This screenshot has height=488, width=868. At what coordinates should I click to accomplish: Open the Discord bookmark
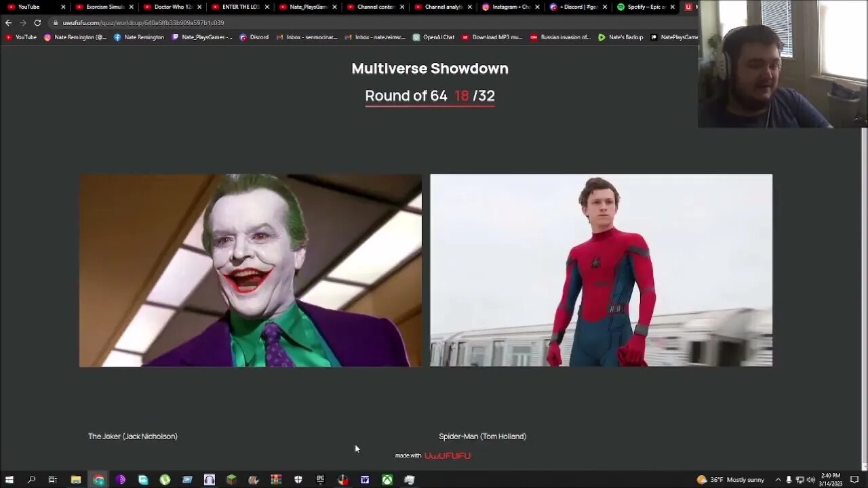254,37
